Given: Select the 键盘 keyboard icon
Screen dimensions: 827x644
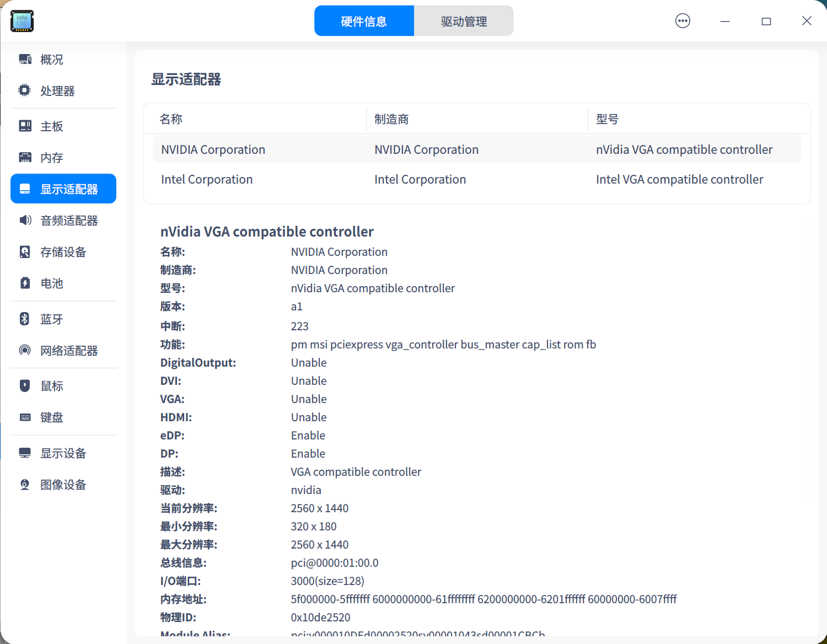Looking at the screenshot, I should tap(25, 417).
